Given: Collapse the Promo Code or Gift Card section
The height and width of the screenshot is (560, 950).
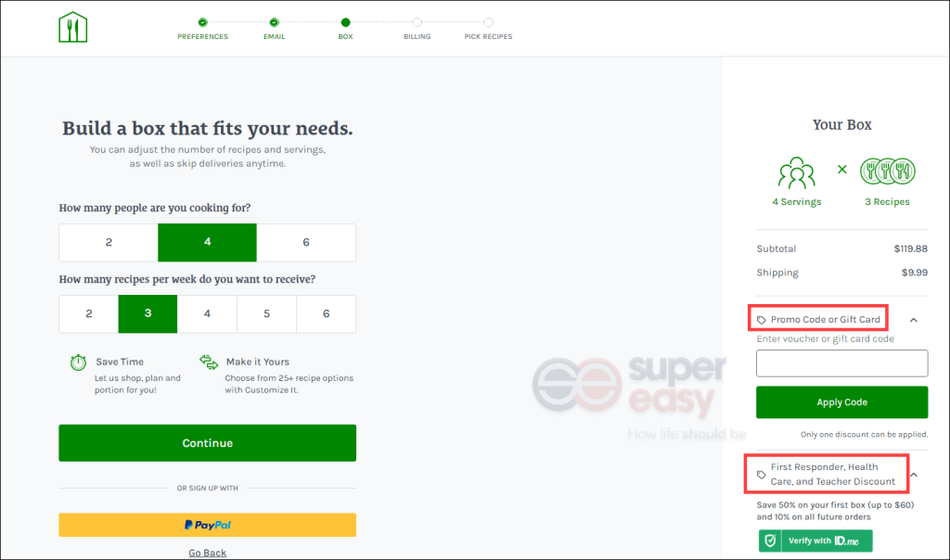Looking at the screenshot, I should [914, 320].
